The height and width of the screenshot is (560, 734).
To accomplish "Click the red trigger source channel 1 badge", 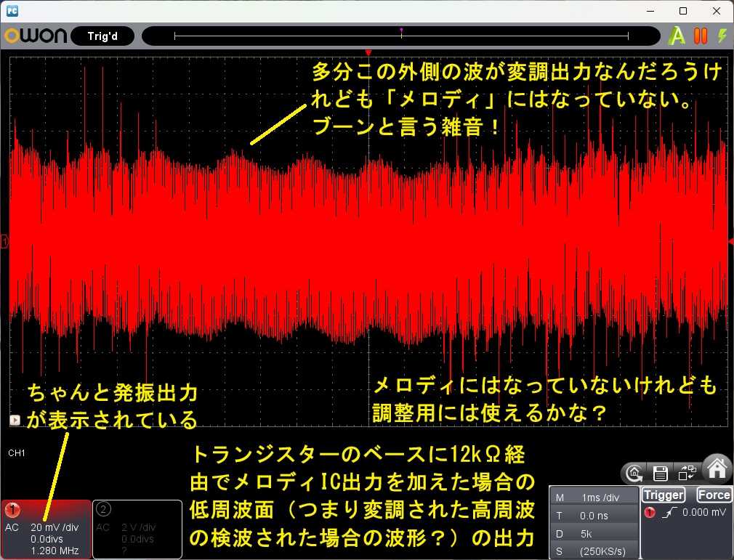I will coord(649,512).
